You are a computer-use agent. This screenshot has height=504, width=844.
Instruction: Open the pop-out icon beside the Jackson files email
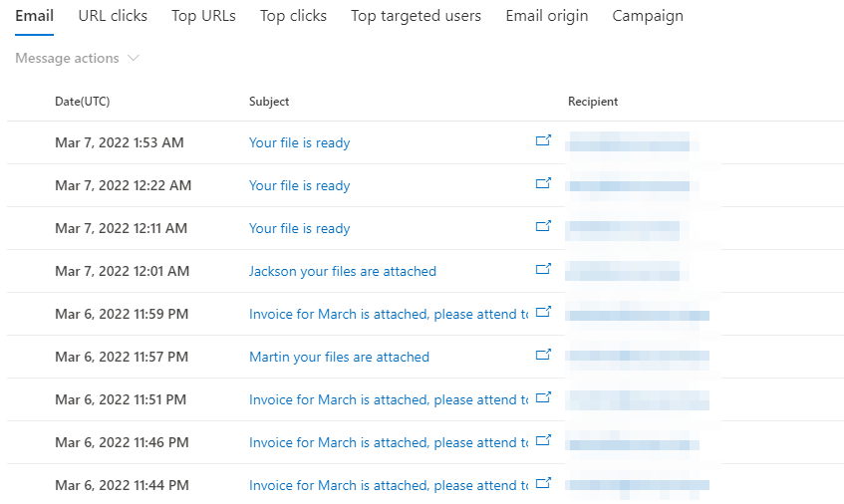point(543,268)
